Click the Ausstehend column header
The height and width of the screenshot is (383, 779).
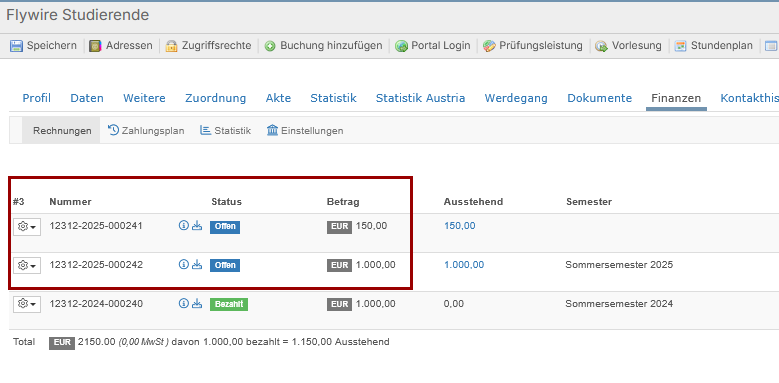(x=473, y=202)
